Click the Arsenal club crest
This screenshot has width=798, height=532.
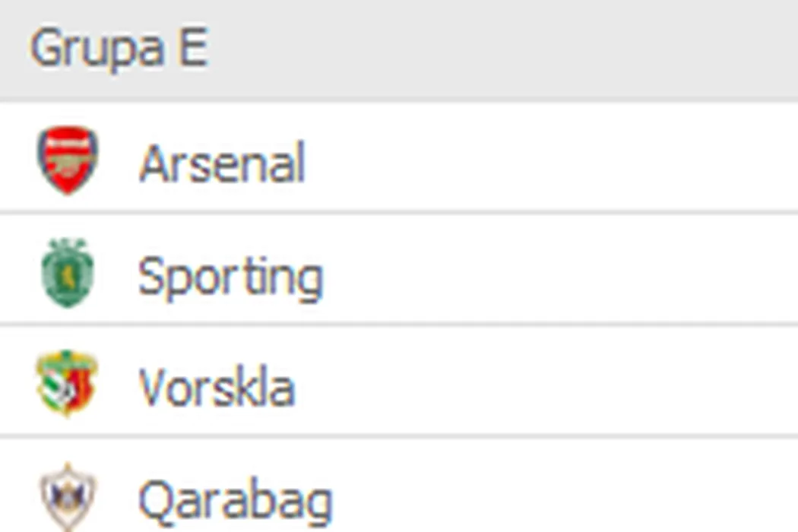pyautogui.click(x=68, y=160)
